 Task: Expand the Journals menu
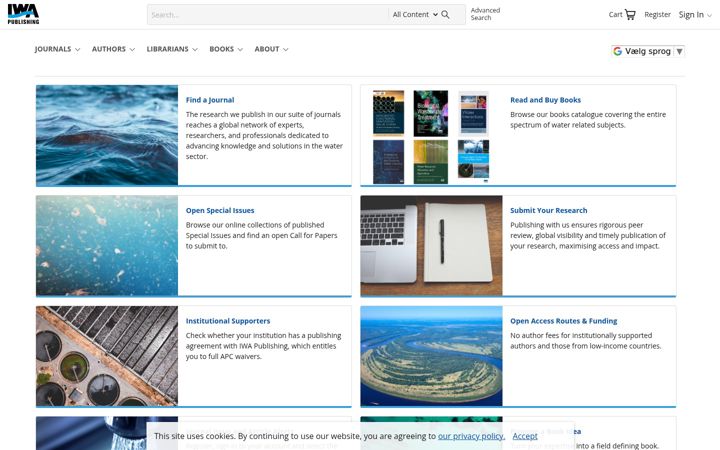point(57,49)
